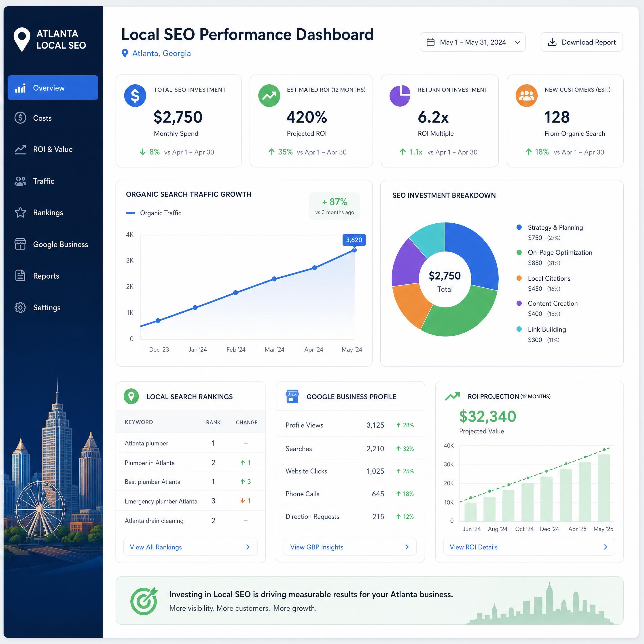This screenshot has width=644, height=644.
Task: Click the CHANGE column header
Action: pyautogui.click(x=247, y=422)
